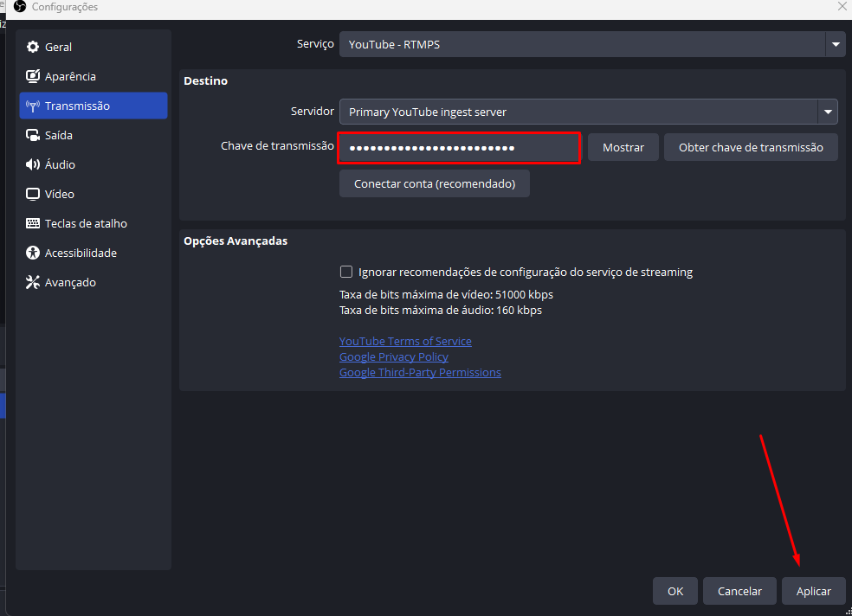Expand the Servidor dropdown arrow
Image resolution: width=852 pixels, height=616 pixels.
828,112
